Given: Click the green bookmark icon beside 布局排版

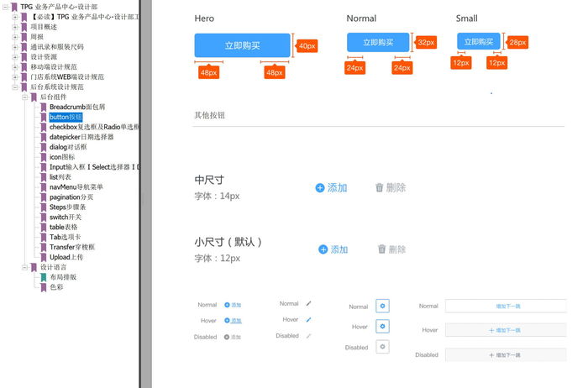Looking at the screenshot, I should tap(43, 277).
